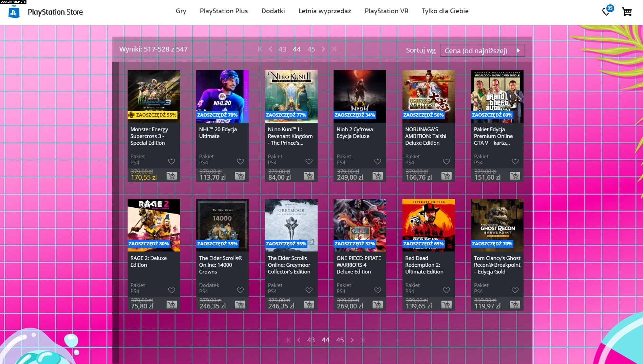643x364 pixels.
Task: Go to page 43 in bottom pagination
Action: click(310, 340)
